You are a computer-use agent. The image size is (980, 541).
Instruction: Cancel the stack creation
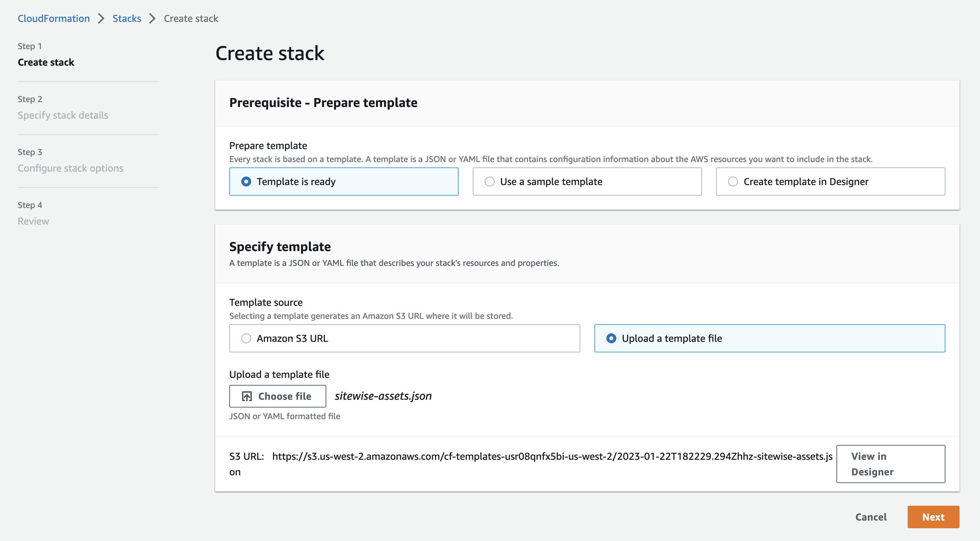870,517
